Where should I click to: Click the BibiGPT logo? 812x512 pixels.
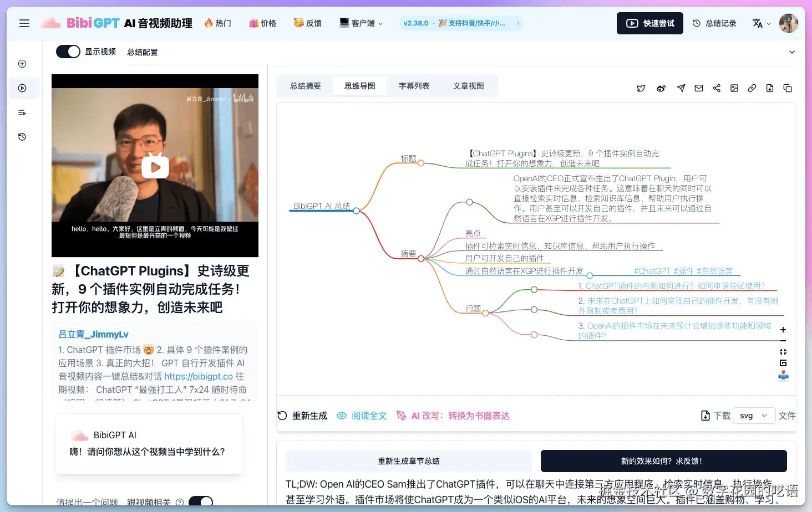point(116,23)
